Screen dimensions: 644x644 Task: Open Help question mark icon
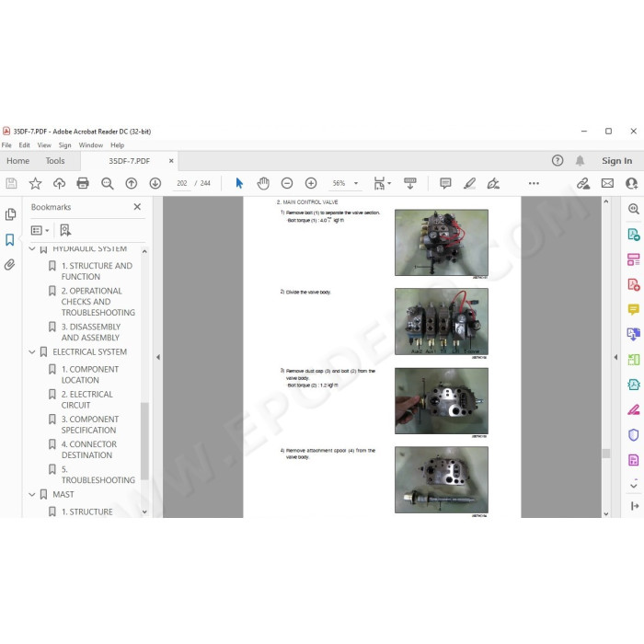pyautogui.click(x=558, y=161)
